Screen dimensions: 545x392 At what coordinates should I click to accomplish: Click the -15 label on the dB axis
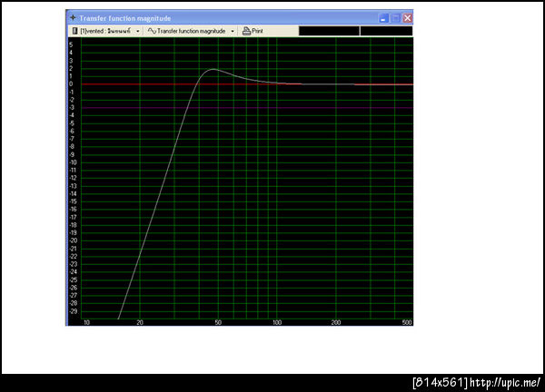coord(73,201)
